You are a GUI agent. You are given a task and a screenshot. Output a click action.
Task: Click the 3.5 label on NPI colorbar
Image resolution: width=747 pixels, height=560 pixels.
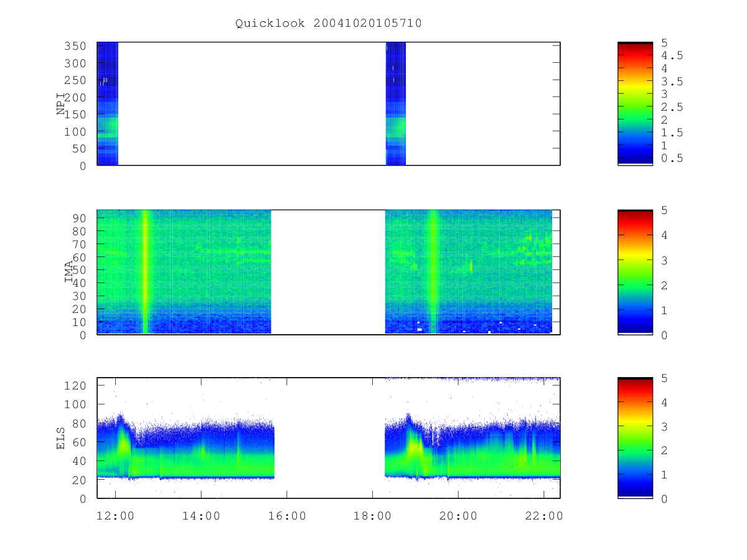click(x=672, y=81)
